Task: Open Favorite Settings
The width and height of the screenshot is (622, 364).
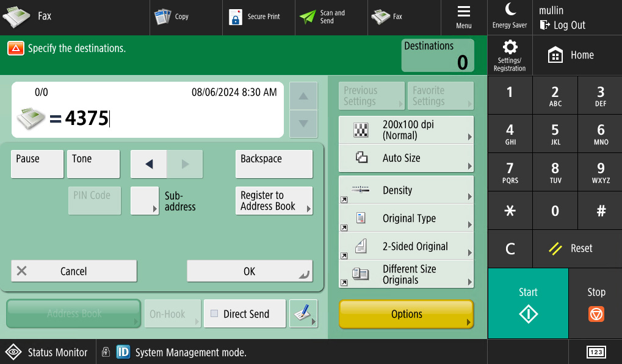Action: (x=441, y=96)
